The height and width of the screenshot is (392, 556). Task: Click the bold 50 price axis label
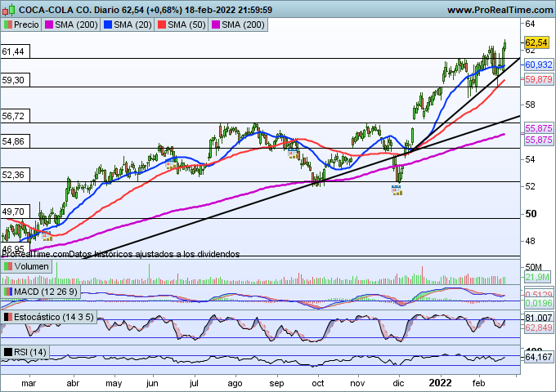click(531, 214)
